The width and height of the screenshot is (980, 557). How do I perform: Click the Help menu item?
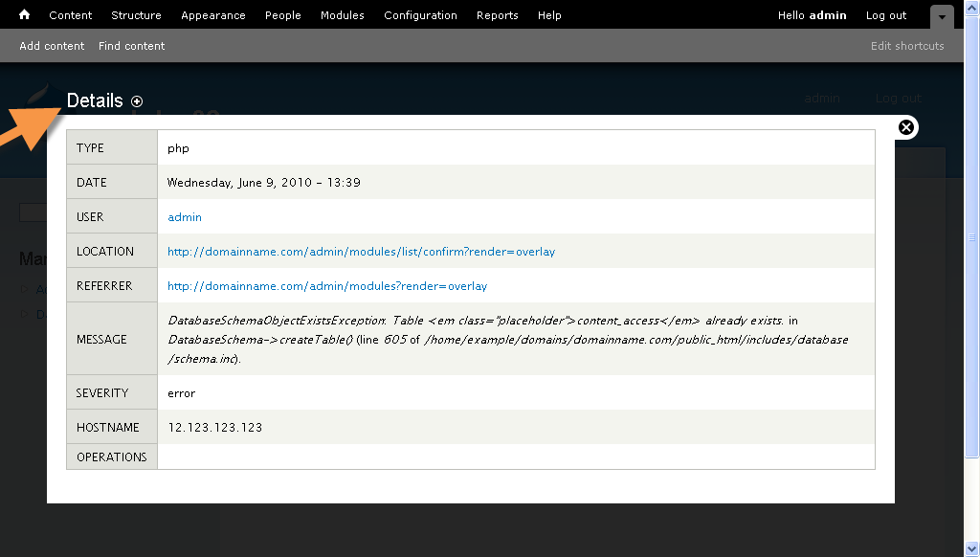click(549, 15)
